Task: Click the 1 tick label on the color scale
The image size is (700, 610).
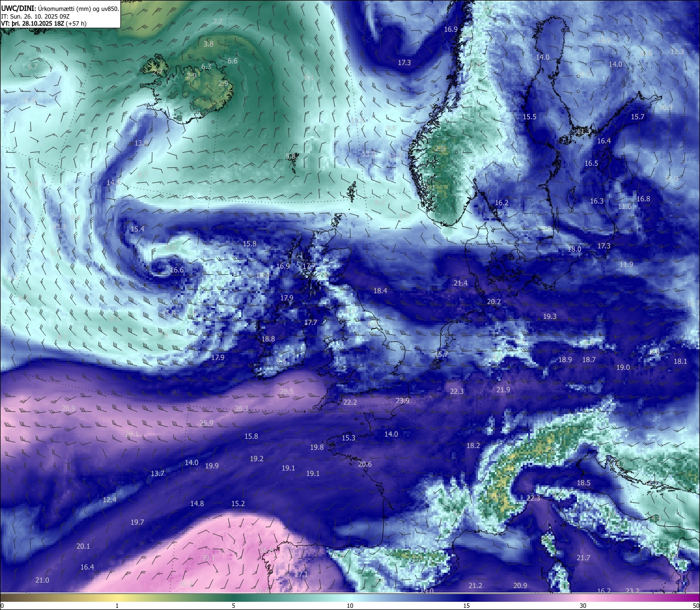Action: (117, 606)
